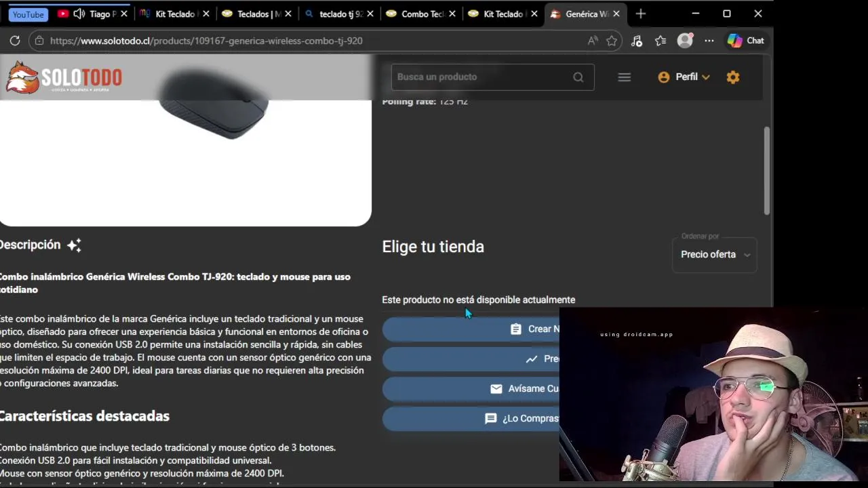The height and width of the screenshot is (488, 868).
Task: Switch to the teclado tj 92 search tab
Action: 339,14
